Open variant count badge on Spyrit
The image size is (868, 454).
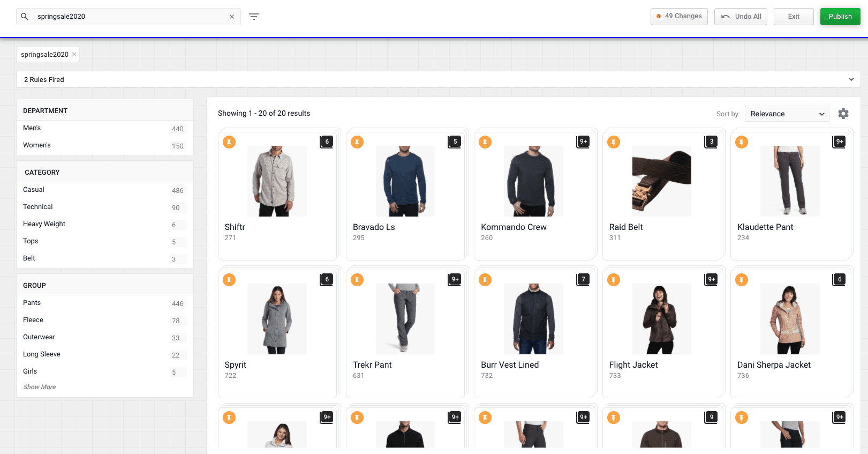click(327, 279)
